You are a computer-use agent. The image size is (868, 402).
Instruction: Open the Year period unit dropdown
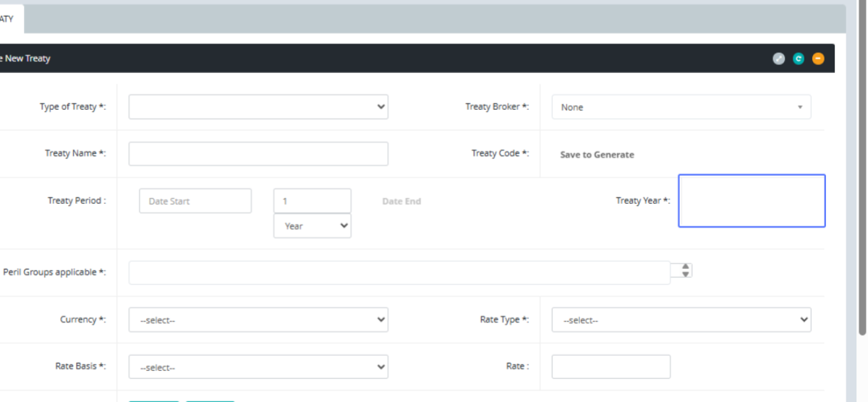tap(312, 226)
